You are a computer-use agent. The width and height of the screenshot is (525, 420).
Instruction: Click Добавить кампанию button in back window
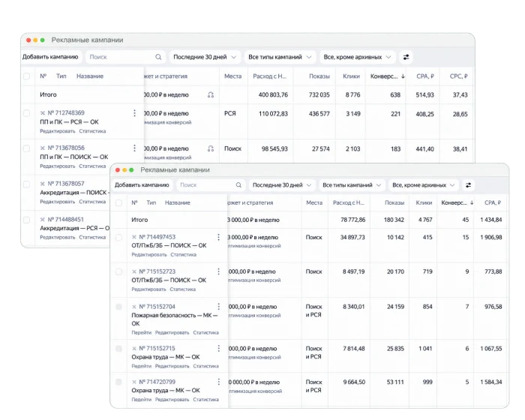point(50,57)
